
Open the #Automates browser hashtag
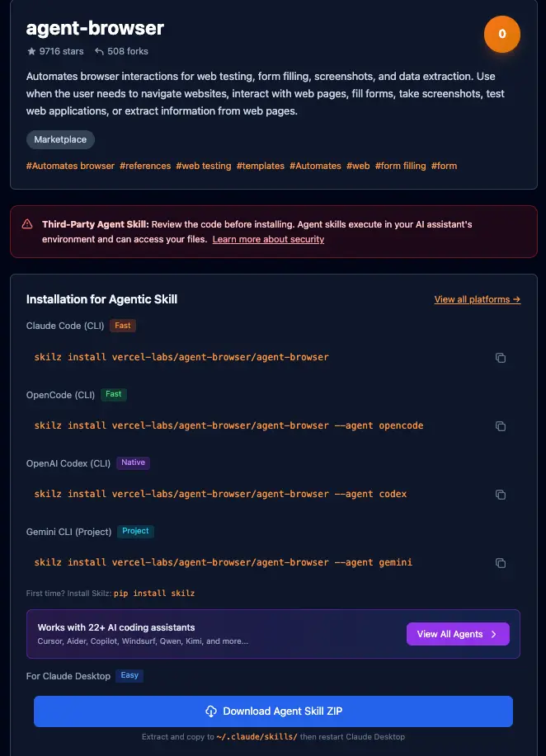tap(70, 166)
